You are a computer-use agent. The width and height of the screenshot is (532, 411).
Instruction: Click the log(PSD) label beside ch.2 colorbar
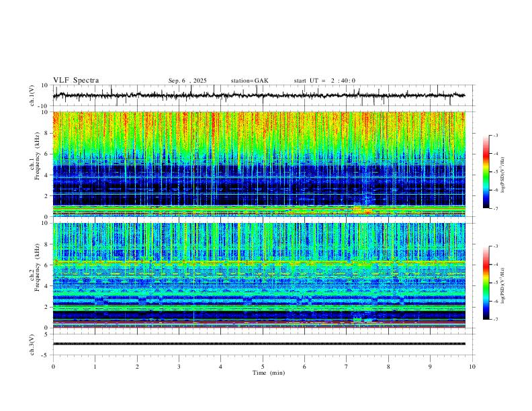tap(502, 286)
